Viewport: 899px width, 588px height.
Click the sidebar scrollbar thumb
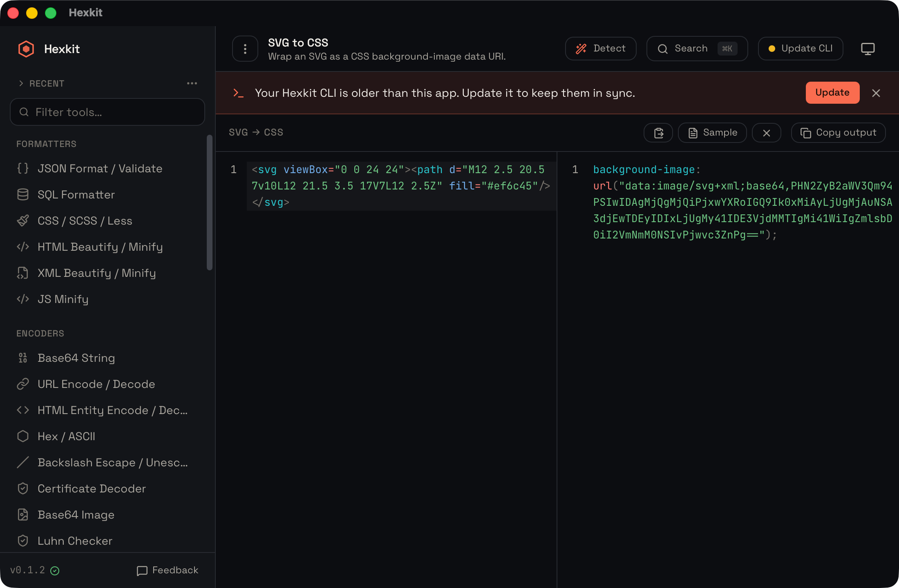(210, 203)
